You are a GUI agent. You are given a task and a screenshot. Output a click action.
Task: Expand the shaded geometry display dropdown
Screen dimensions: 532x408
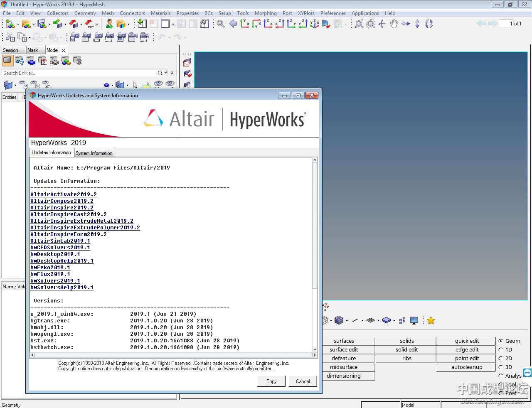click(394, 320)
